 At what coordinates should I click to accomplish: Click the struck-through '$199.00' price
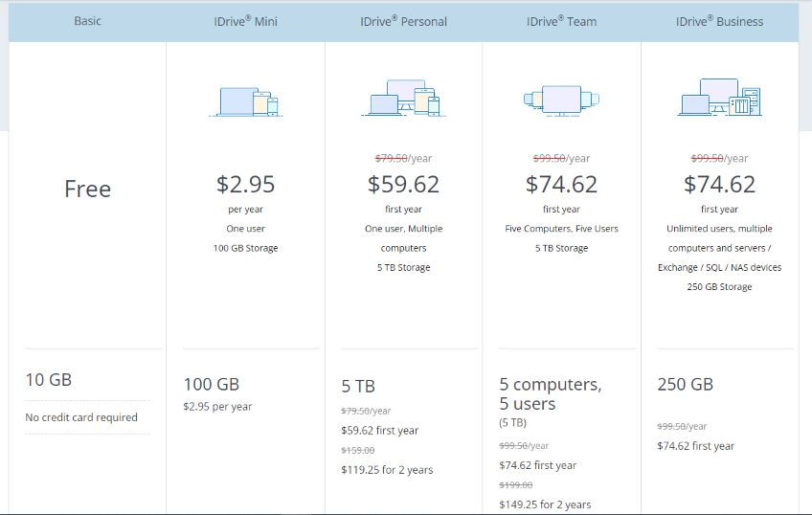[516, 485]
